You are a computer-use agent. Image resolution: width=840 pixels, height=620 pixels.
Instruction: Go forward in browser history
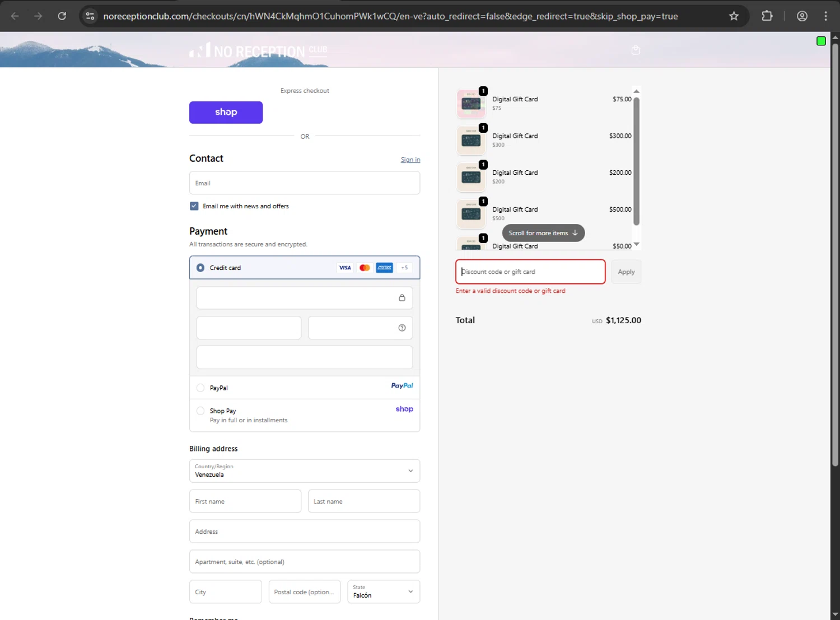coord(38,16)
